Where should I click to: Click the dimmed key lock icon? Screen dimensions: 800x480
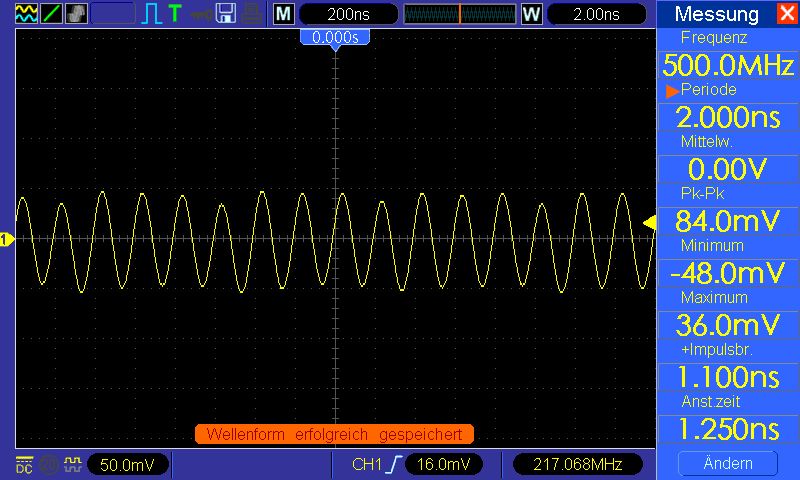(202, 14)
